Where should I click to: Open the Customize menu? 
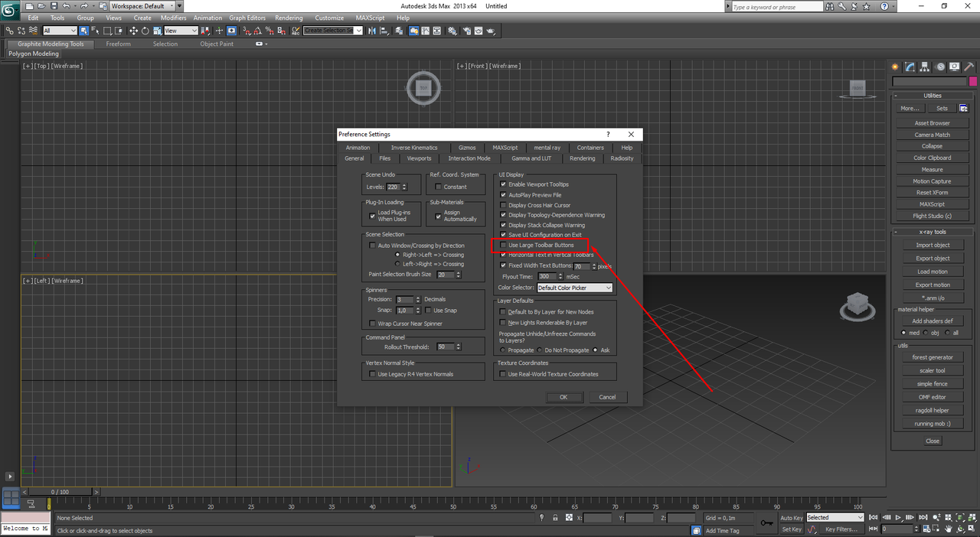tap(329, 18)
